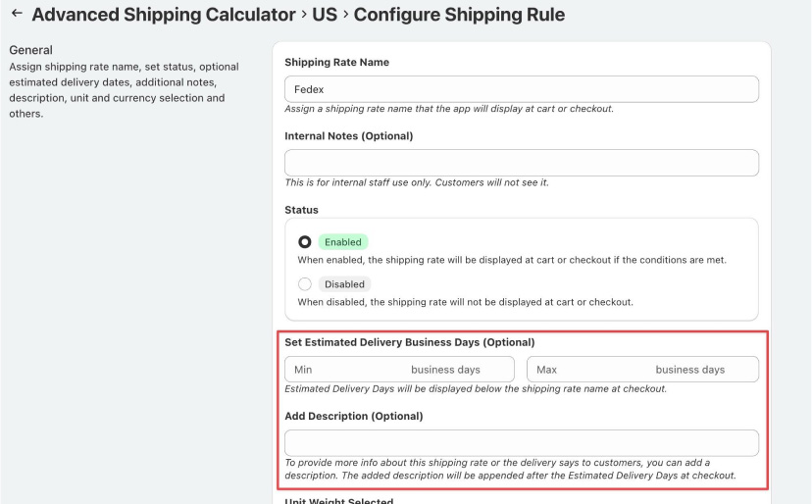Viewport: 812px width, 504px height.
Task: Click Set Estimated Delivery Business Days label
Action: pyautogui.click(x=410, y=342)
